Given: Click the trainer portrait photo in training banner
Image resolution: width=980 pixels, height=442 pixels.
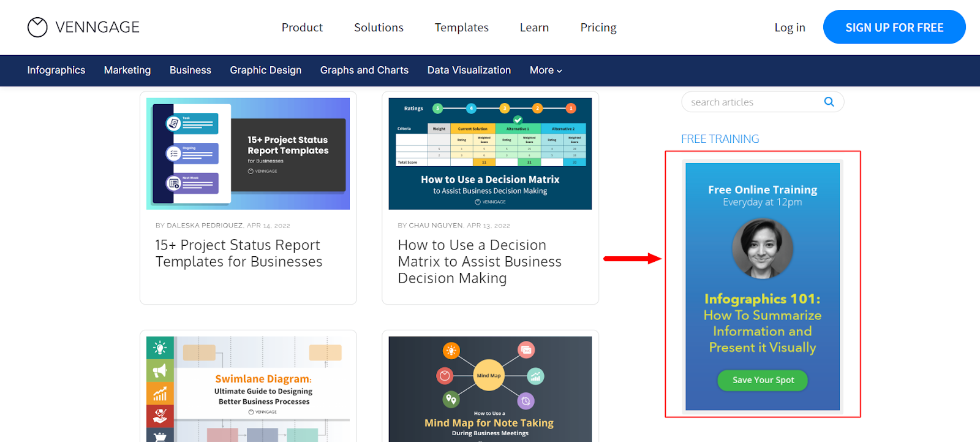Looking at the screenshot, I should pyautogui.click(x=763, y=248).
